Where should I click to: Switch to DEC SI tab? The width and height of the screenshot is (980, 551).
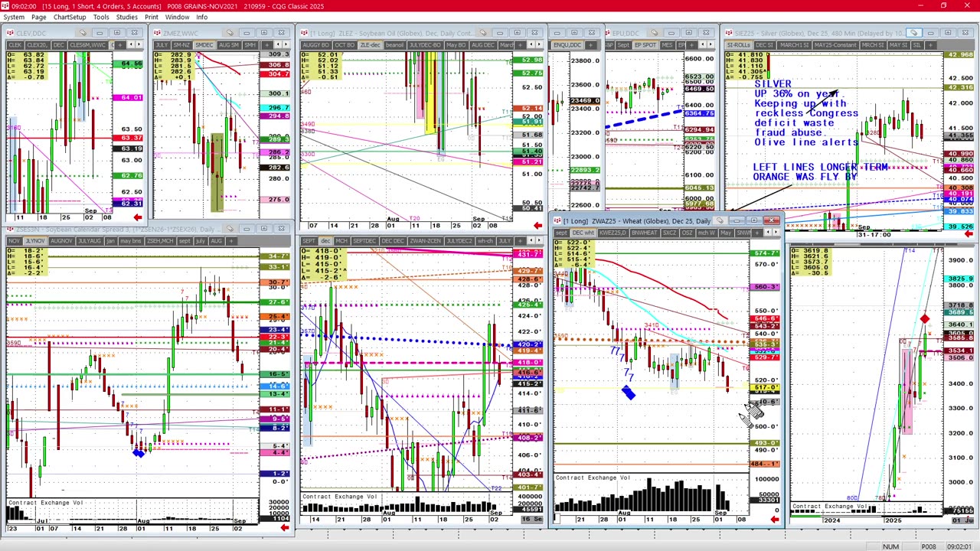(x=765, y=45)
